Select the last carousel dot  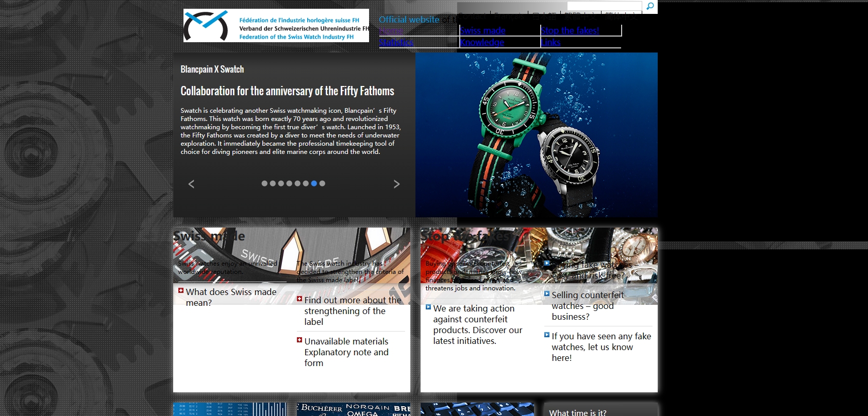[x=322, y=183]
